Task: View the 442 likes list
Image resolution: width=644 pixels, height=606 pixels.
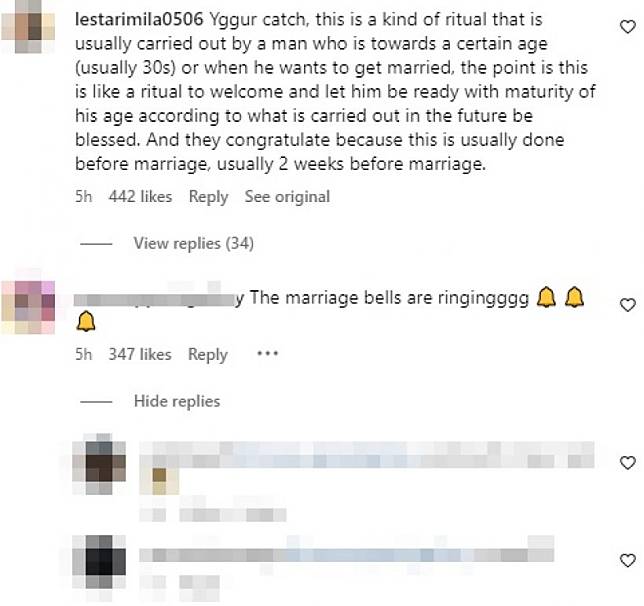Action: pos(140,197)
